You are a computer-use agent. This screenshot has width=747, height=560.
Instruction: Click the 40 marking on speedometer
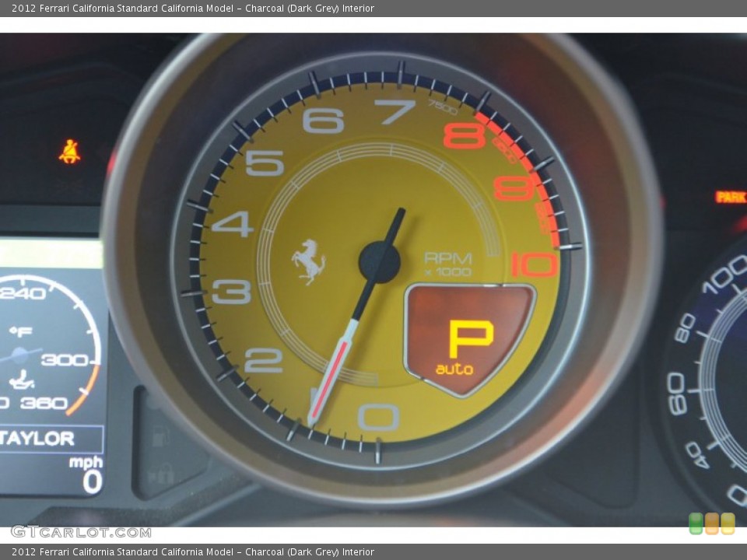pyautogui.click(x=697, y=455)
